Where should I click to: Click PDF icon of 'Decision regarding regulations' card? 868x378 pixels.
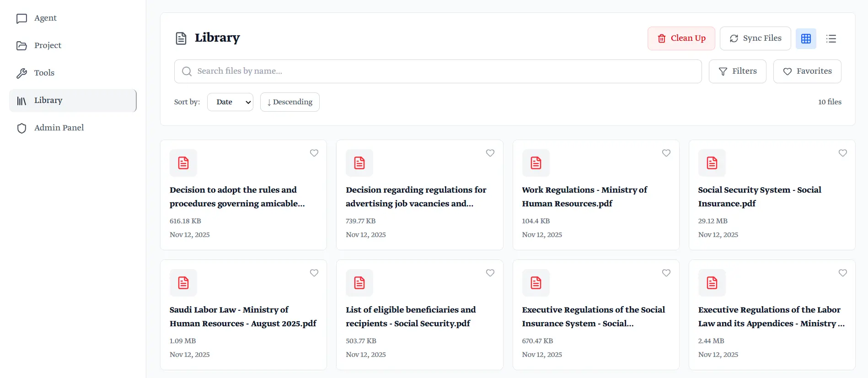(x=359, y=163)
